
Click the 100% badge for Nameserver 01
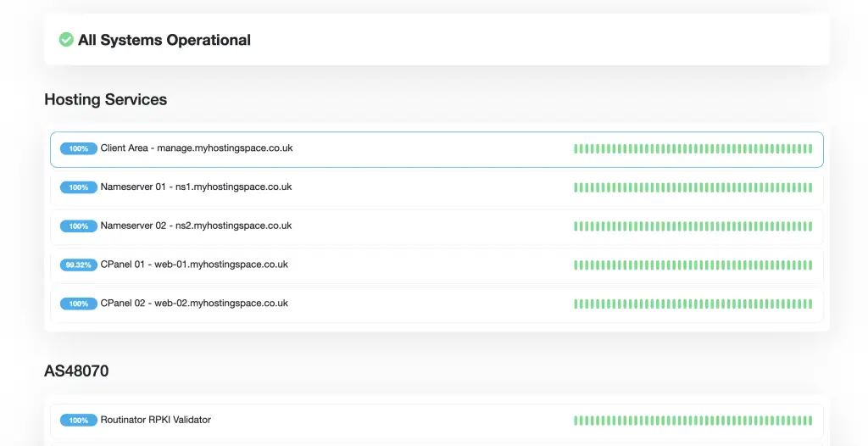(x=79, y=187)
